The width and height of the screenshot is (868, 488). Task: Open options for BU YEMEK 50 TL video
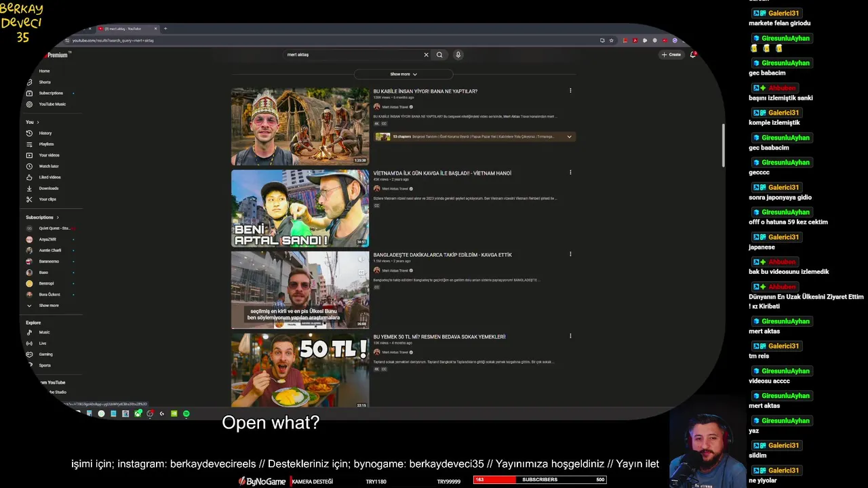click(x=570, y=335)
